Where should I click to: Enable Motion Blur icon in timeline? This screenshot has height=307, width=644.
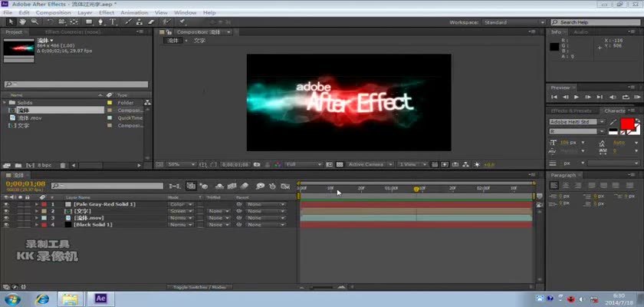click(244, 187)
